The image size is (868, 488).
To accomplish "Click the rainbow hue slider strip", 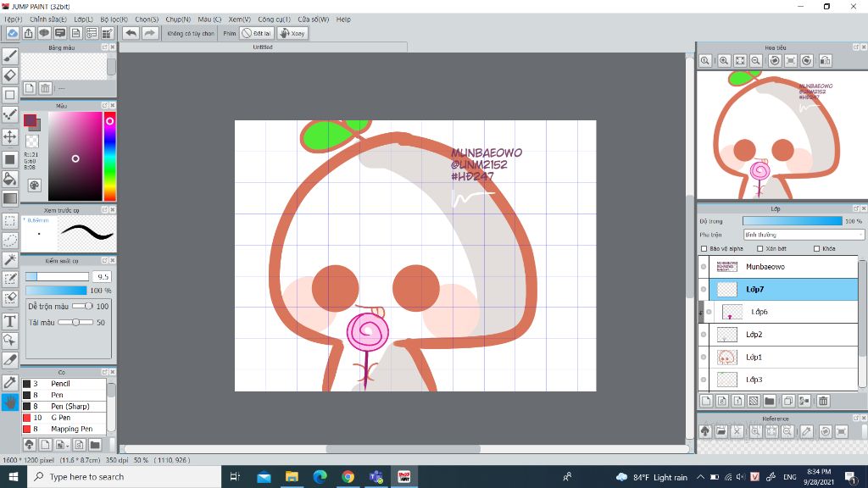I will pyautogui.click(x=109, y=157).
